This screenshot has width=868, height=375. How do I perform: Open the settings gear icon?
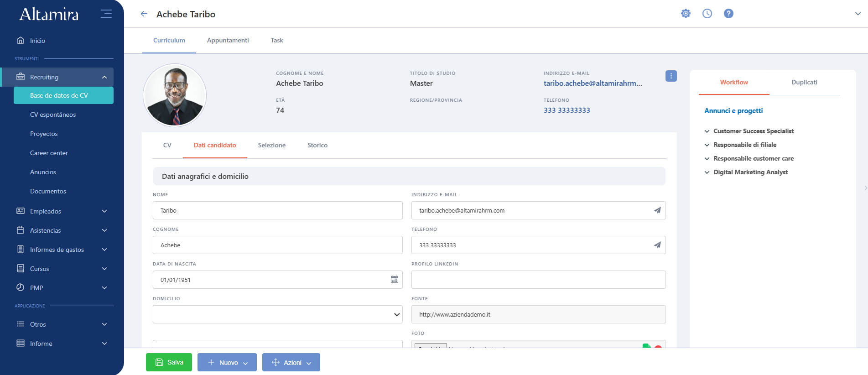686,14
